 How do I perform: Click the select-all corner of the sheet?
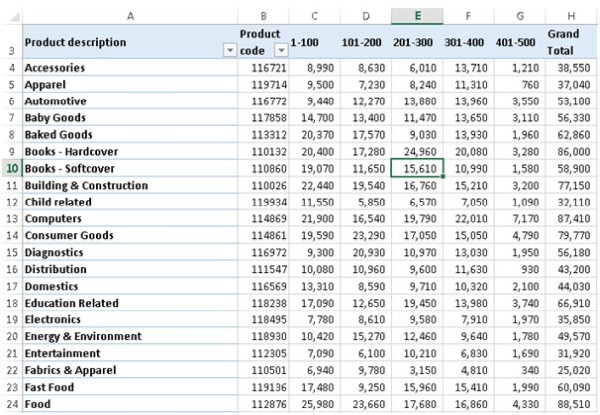click(x=10, y=15)
